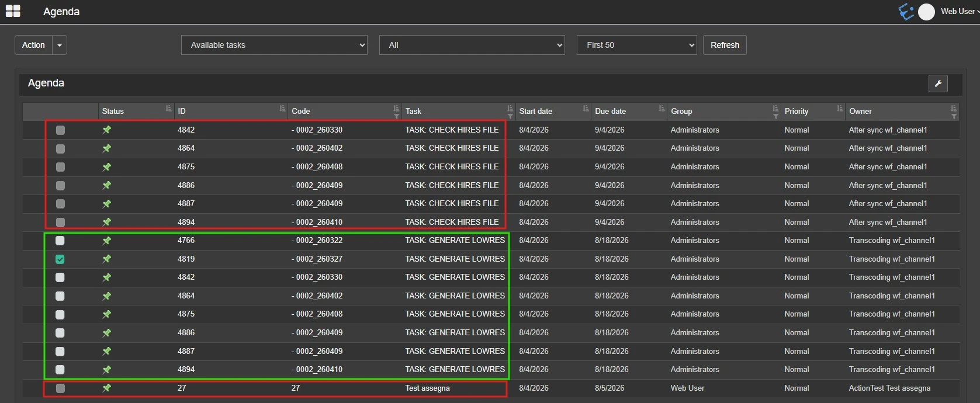980x403 pixels.
Task: Click sort icon in ID column header
Action: click(x=282, y=109)
